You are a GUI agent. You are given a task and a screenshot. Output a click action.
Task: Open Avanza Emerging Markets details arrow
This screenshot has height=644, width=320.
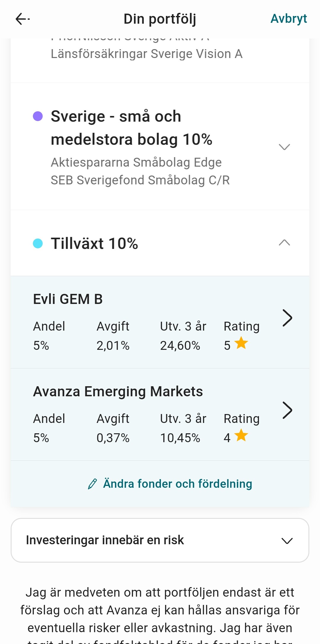tap(287, 410)
